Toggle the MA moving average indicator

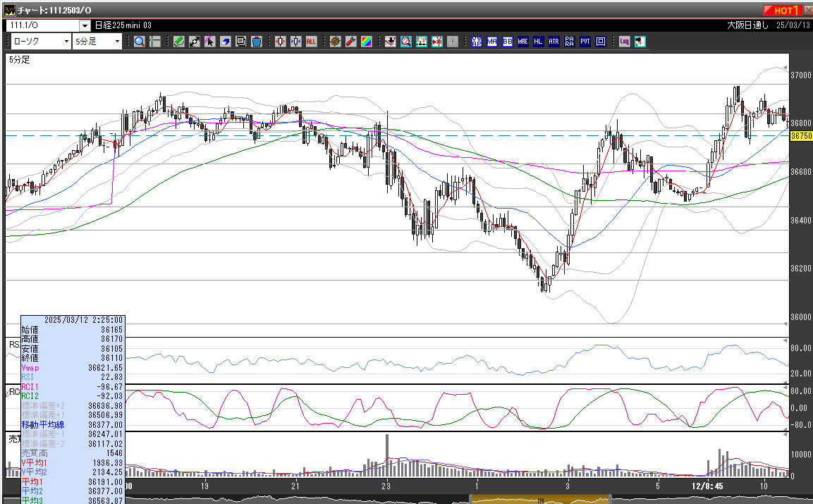tap(492, 42)
